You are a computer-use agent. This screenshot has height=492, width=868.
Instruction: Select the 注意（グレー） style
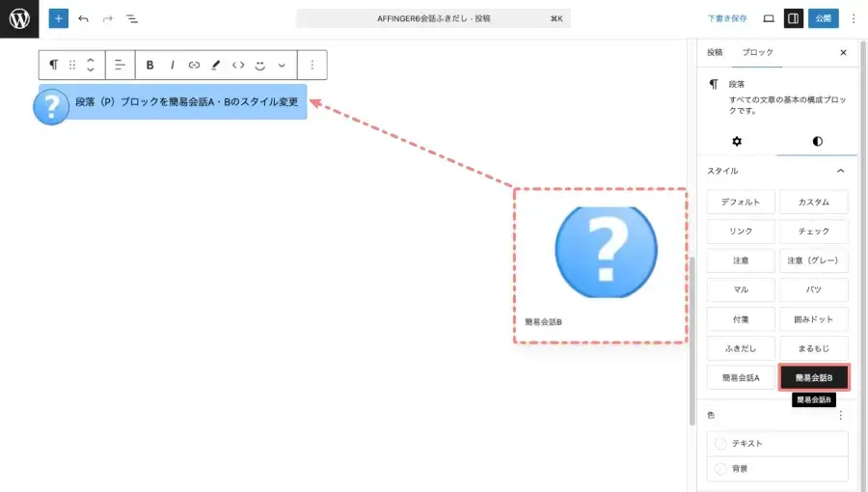pos(813,260)
